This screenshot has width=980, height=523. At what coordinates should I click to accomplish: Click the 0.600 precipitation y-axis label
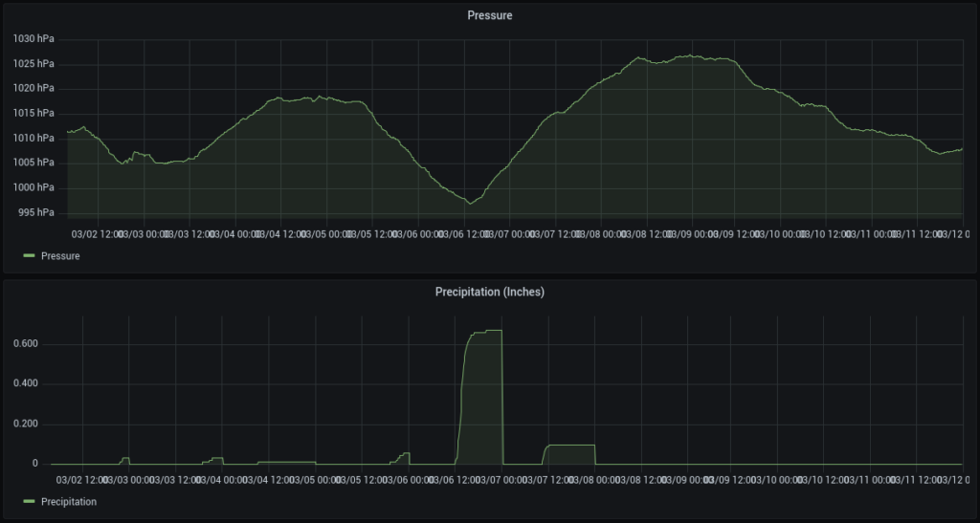coord(25,344)
